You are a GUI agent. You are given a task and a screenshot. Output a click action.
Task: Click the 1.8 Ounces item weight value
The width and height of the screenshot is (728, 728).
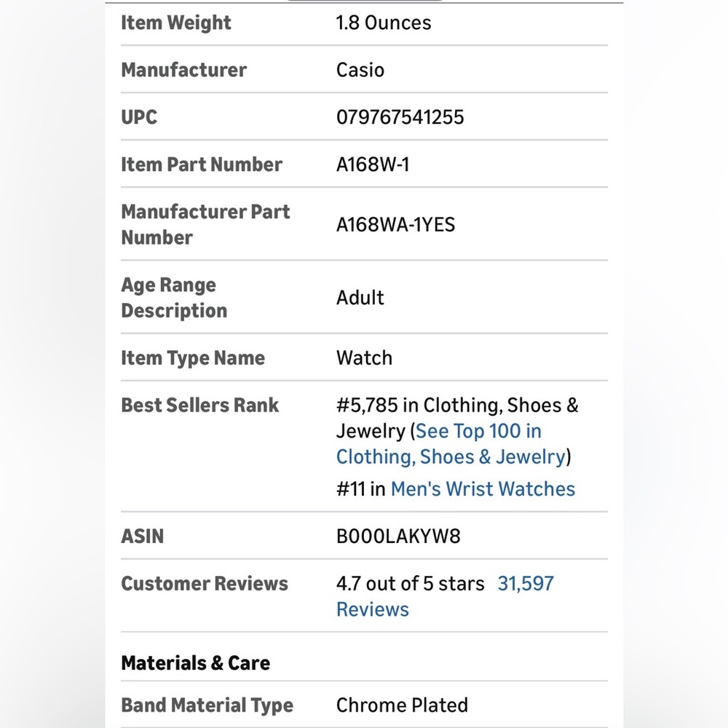tap(384, 23)
